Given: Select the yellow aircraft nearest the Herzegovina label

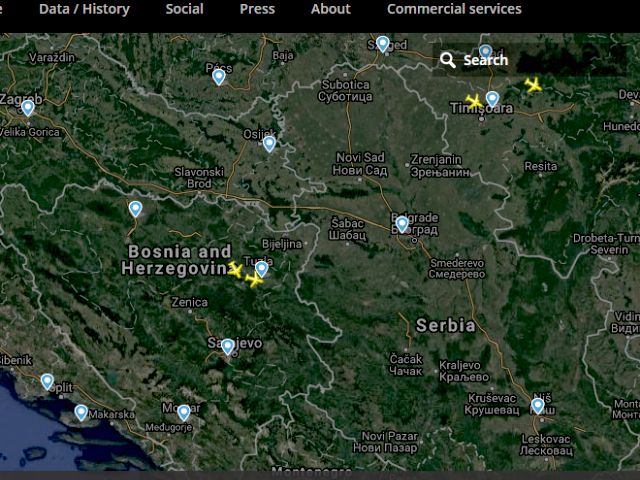Looking at the screenshot, I should (236, 270).
